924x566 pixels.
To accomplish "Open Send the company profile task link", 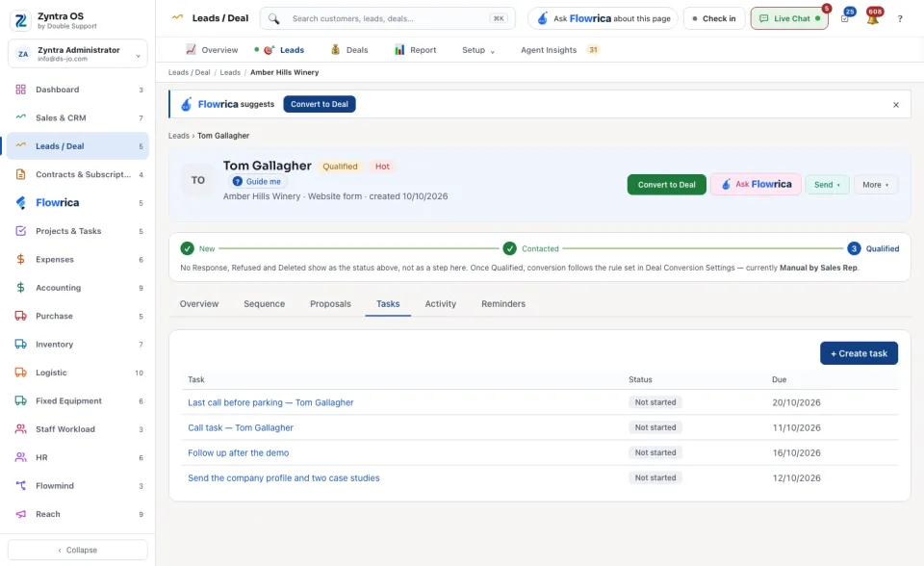I will tap(283, 478).
